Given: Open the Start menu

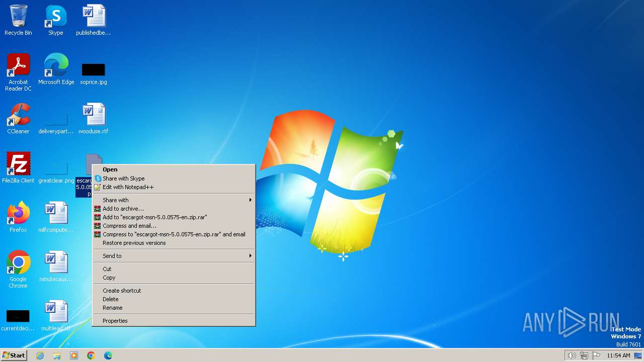Looking at the screenshot, I should point(14,355).
